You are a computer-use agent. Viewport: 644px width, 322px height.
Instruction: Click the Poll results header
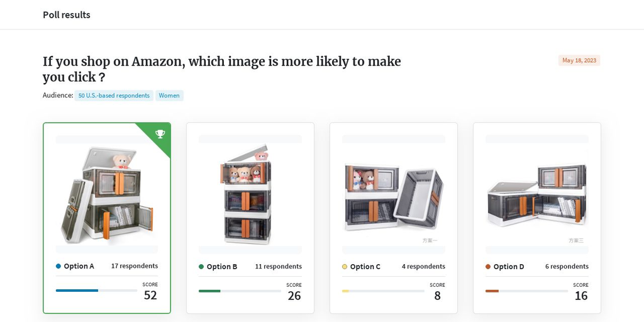click(x=67, y=14)
